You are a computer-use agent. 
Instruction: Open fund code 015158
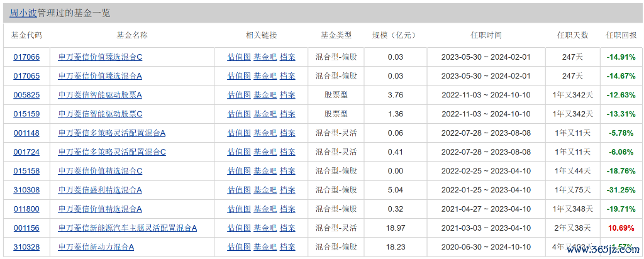26,171
